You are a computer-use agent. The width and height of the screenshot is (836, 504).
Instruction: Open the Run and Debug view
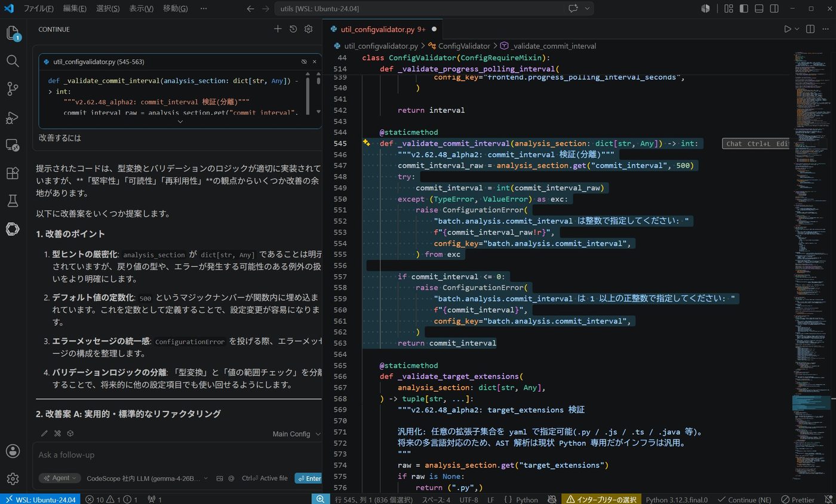13,117
